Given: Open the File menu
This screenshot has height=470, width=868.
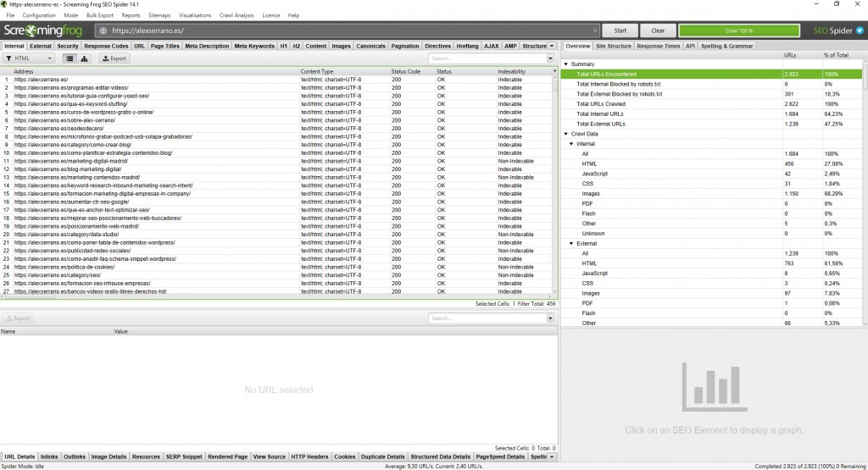Looking at the screenshot, I should pos(10,15).
